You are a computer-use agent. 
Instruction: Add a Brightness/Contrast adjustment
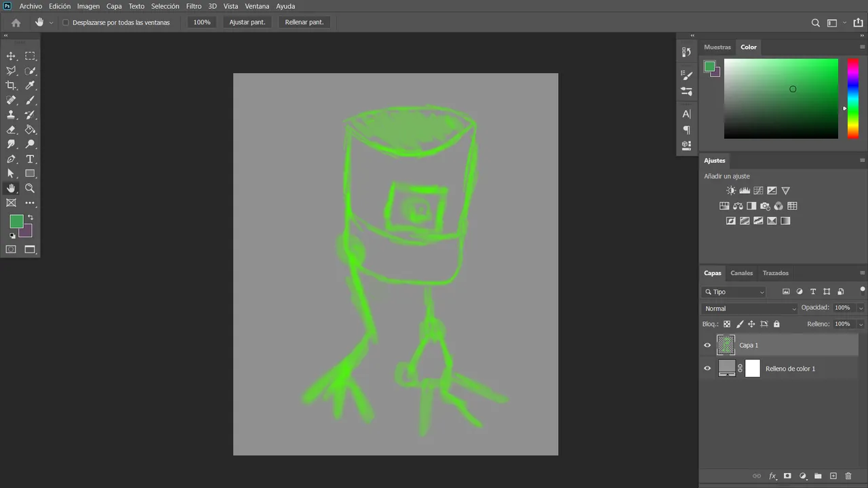pos(731,190)
